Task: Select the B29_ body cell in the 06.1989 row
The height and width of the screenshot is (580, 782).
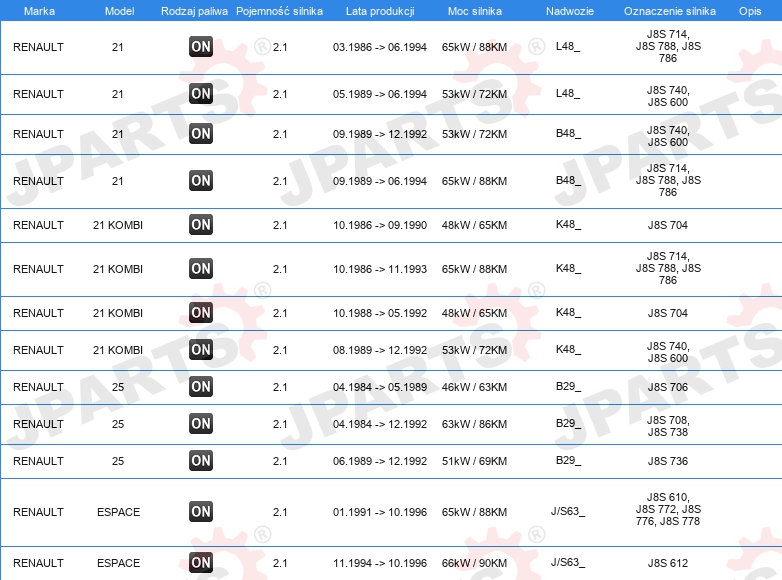Action: point(568,460)
